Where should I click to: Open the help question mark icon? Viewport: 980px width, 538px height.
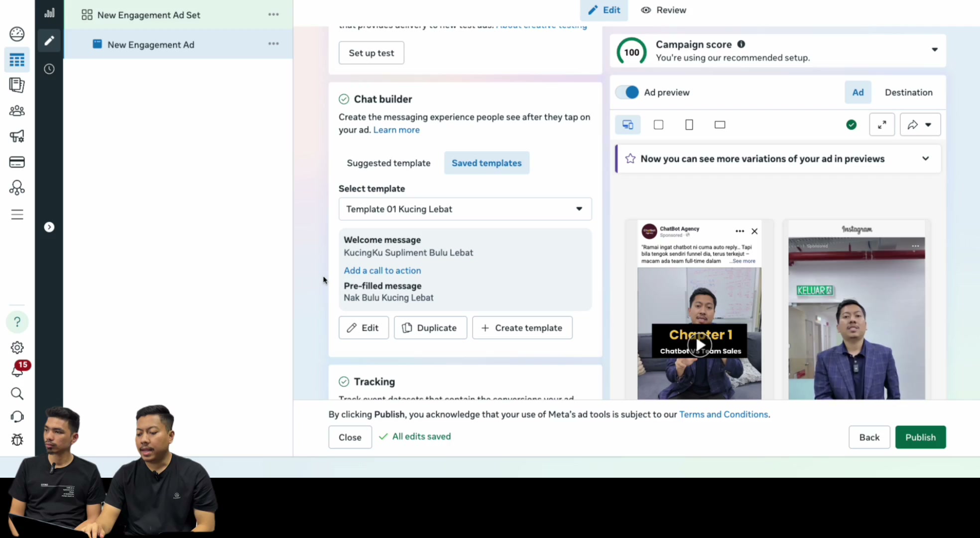coord(17,322)
